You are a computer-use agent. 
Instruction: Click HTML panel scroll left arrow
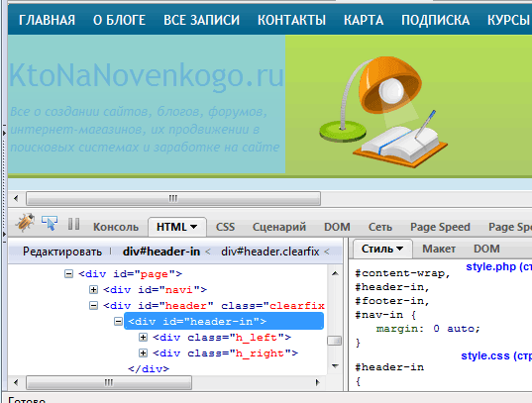coord(16,382)
